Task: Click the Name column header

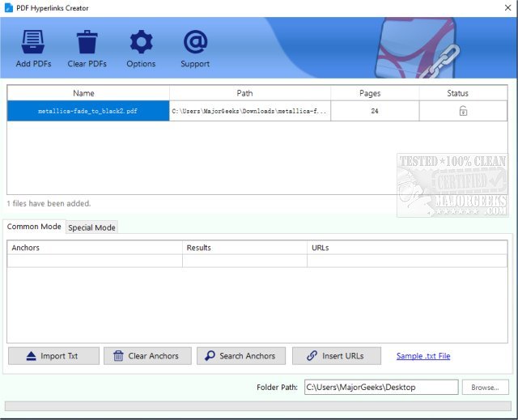Action: (83, 93)
